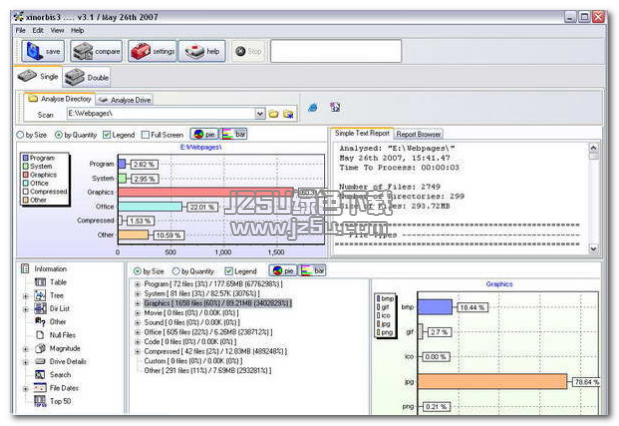619x426 pixels.
Task: Select the Other [291 files] row
Action: [x=207, y=370]
